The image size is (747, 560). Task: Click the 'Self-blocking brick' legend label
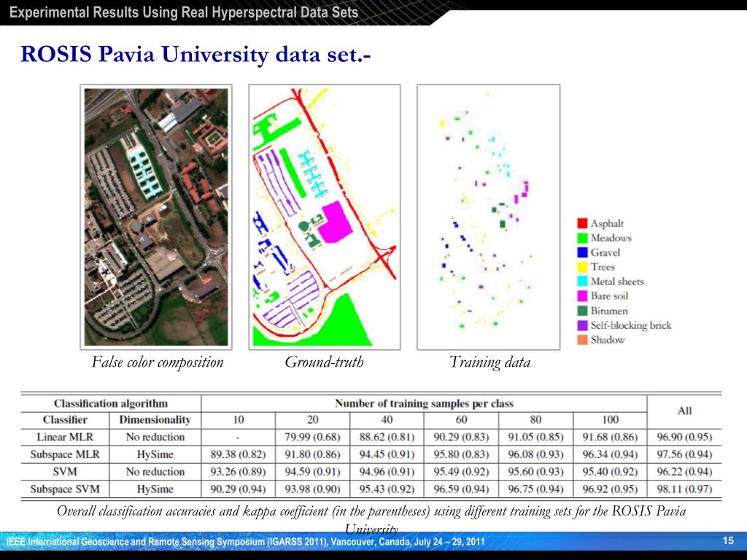tap(631, 325)
